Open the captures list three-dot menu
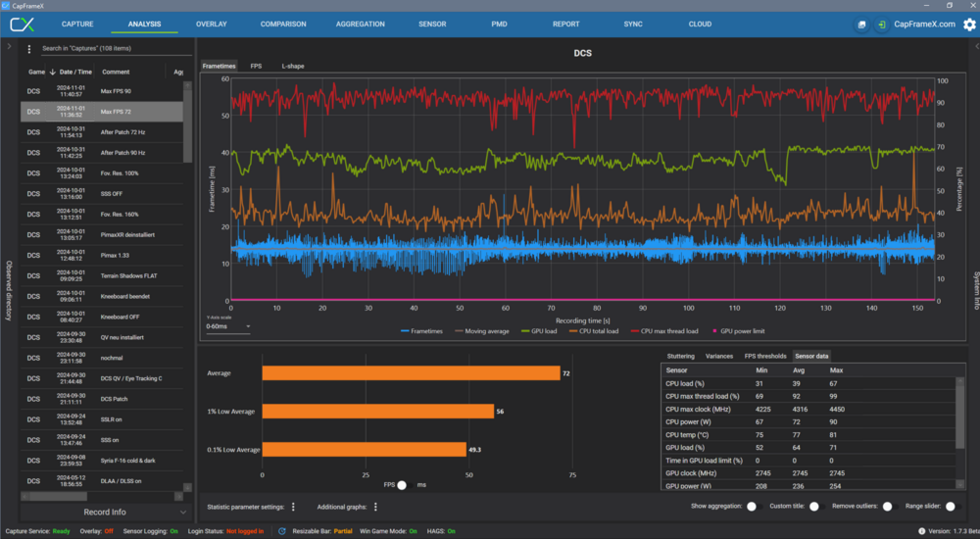This screenshot has height=539, width=980. (x=29, y=48)
